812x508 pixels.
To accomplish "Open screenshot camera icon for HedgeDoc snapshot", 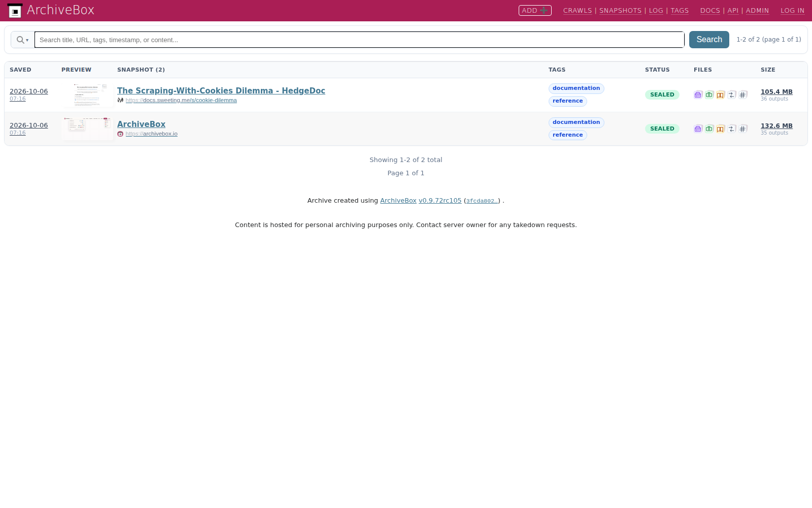I will click(x=709, y=95).
